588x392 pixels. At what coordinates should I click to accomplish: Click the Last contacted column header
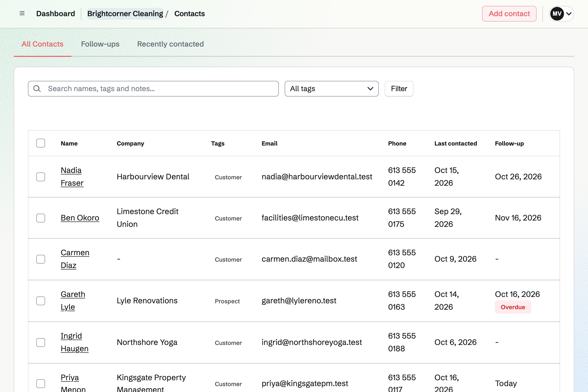pos(455,144)
